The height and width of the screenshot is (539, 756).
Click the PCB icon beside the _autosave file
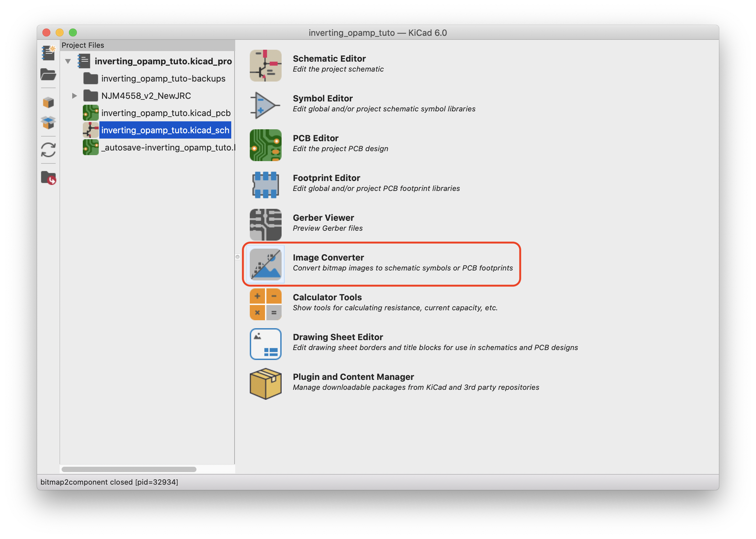point(90,148)
